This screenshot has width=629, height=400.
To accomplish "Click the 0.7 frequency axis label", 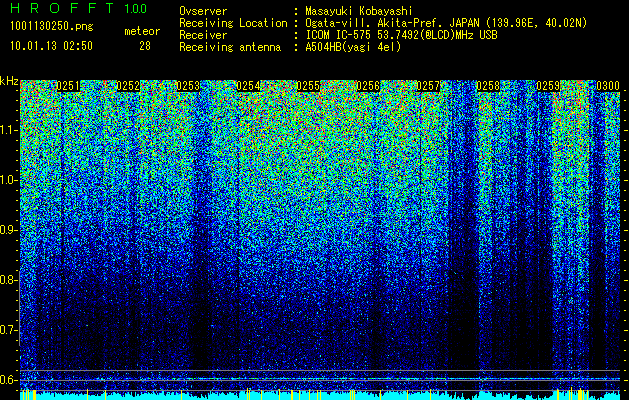I will (x=8, y=330).
